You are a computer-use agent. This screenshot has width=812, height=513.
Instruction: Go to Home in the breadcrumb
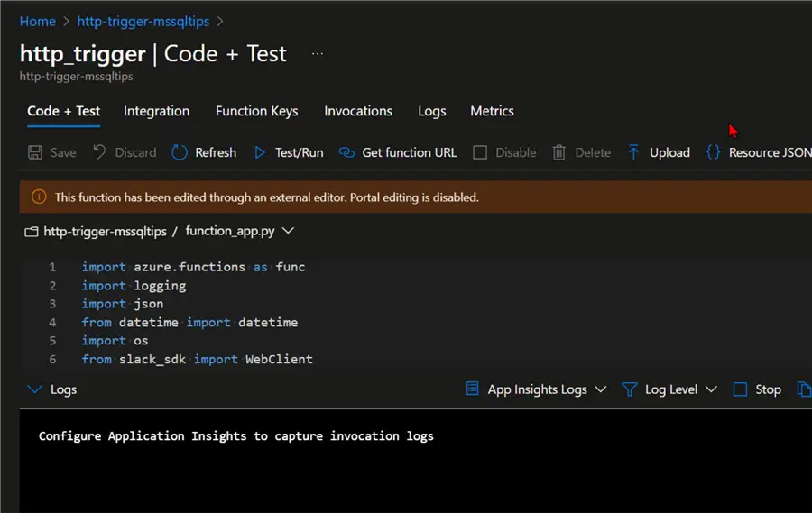click(37, 21)
